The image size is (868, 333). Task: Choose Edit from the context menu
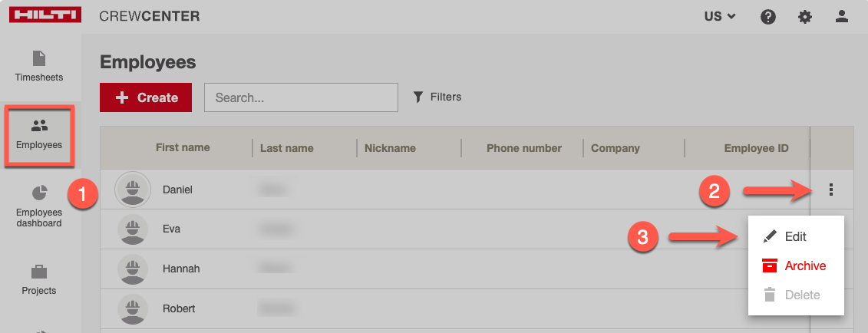tap(795, 237)
